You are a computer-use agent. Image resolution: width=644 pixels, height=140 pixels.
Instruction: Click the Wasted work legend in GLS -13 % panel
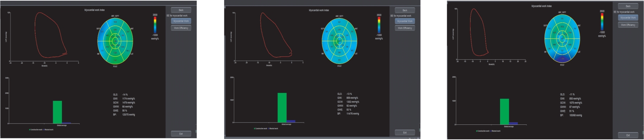coord(273,128)
